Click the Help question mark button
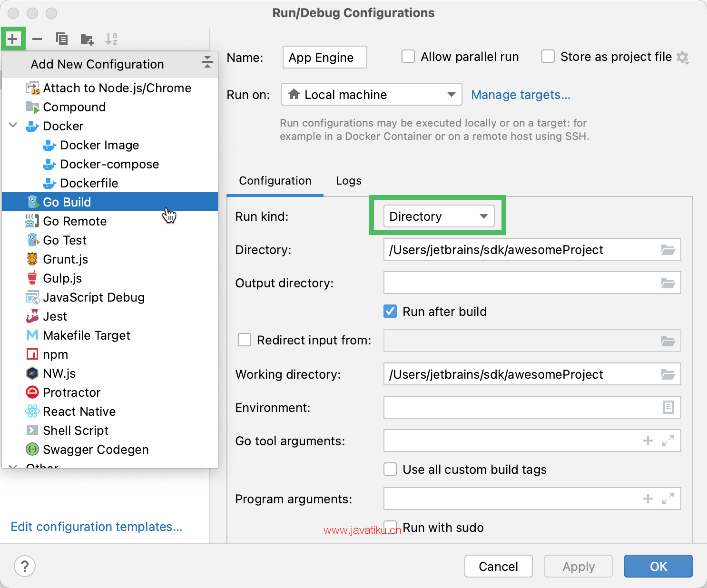 coord(25,566)
